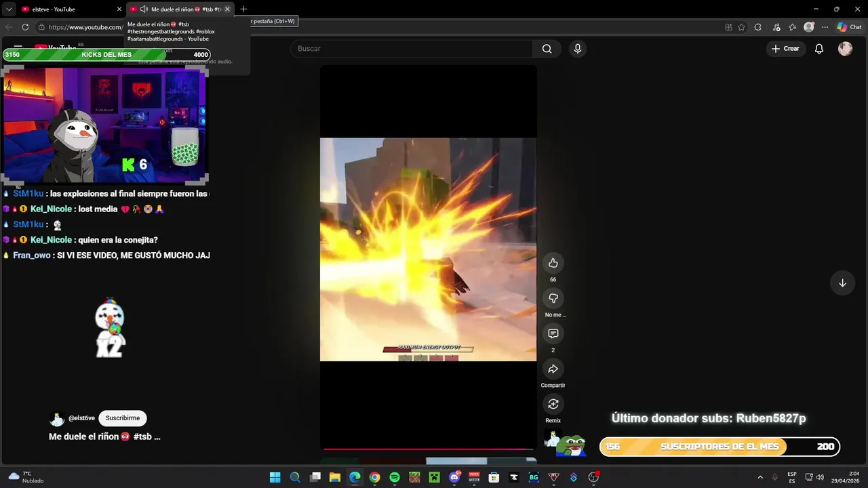Share the Short via Compartir icon

pos(553,369)
